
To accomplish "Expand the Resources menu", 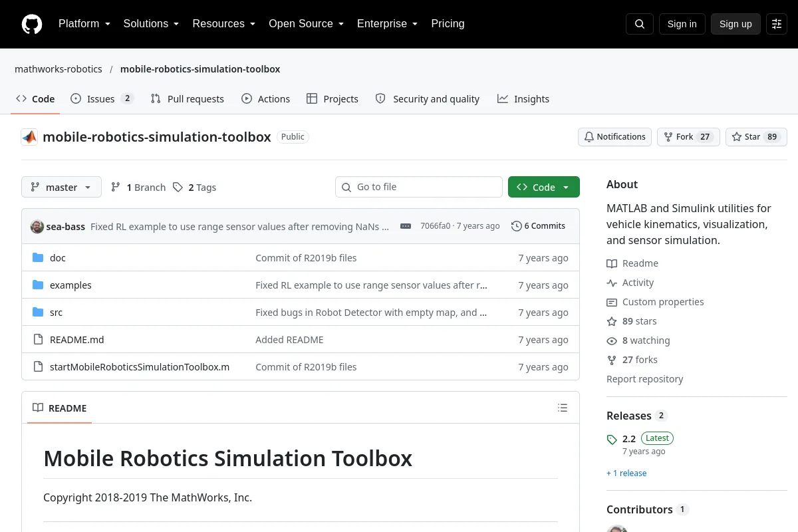I will (x=224, y=24).
